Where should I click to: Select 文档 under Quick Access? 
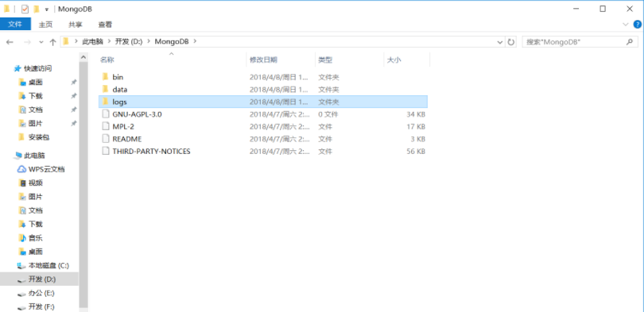pos(36,110)
